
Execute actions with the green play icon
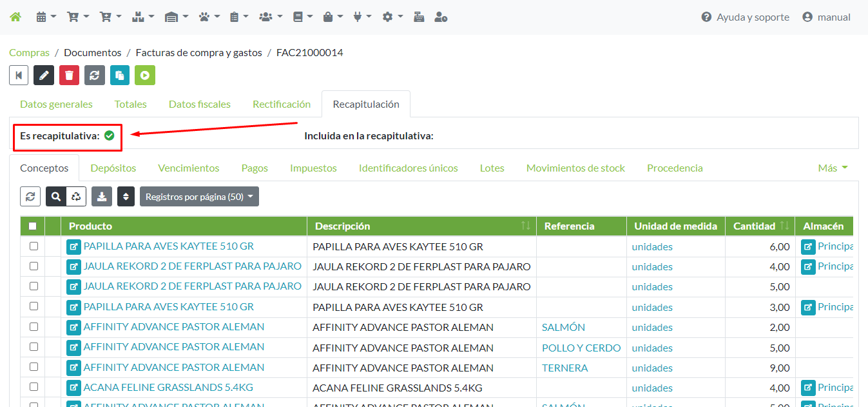coord(144,75)
